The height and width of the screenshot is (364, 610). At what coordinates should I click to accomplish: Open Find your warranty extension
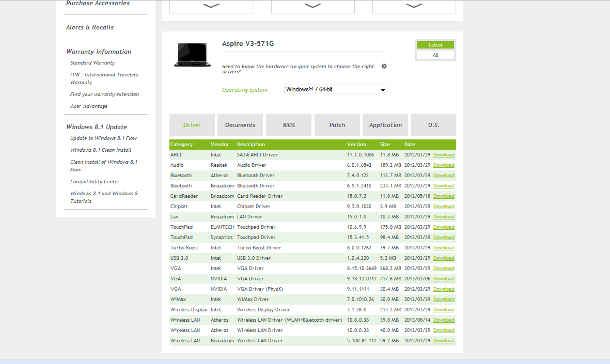105,94
